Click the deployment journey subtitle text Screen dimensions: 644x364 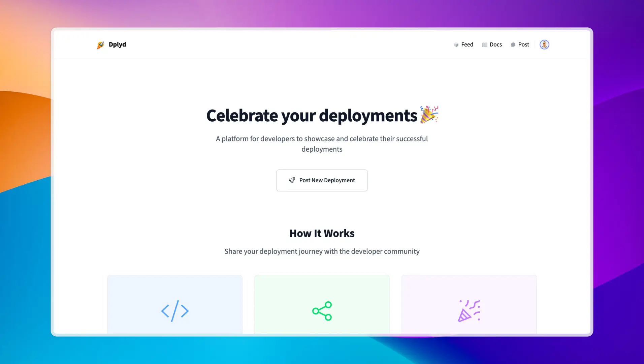click(x=322, y=251)
